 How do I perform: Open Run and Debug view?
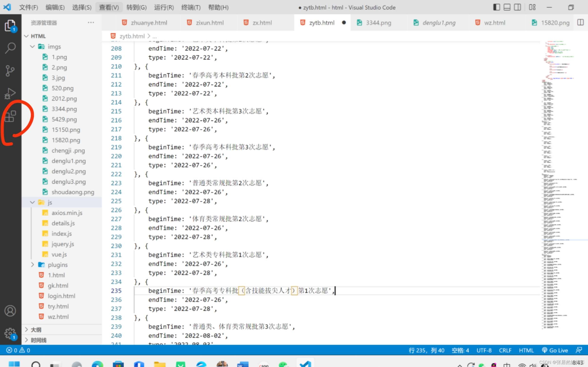point(10,93)
